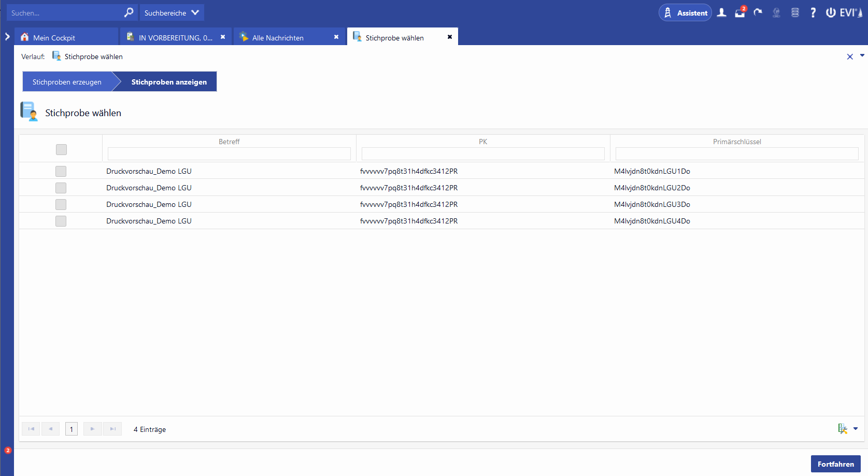Open the help question mark icon
Screen dimensions: 868x476
click(813, 13)
